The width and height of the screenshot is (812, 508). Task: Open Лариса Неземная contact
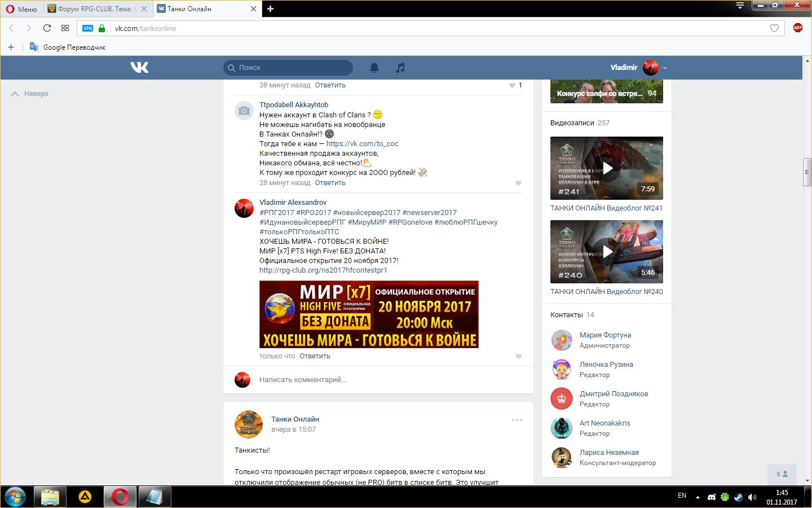(x=609, y=453)
